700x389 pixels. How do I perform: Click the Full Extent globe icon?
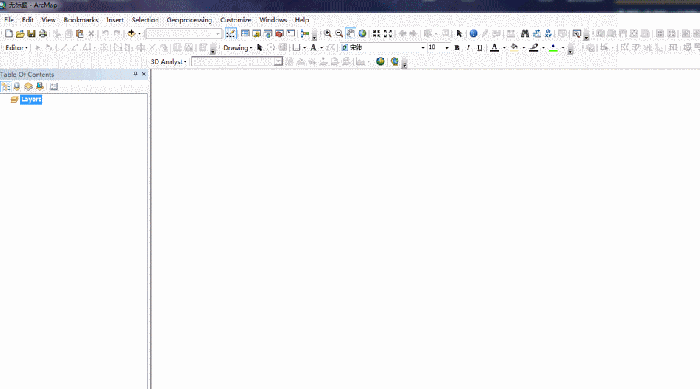362,33
